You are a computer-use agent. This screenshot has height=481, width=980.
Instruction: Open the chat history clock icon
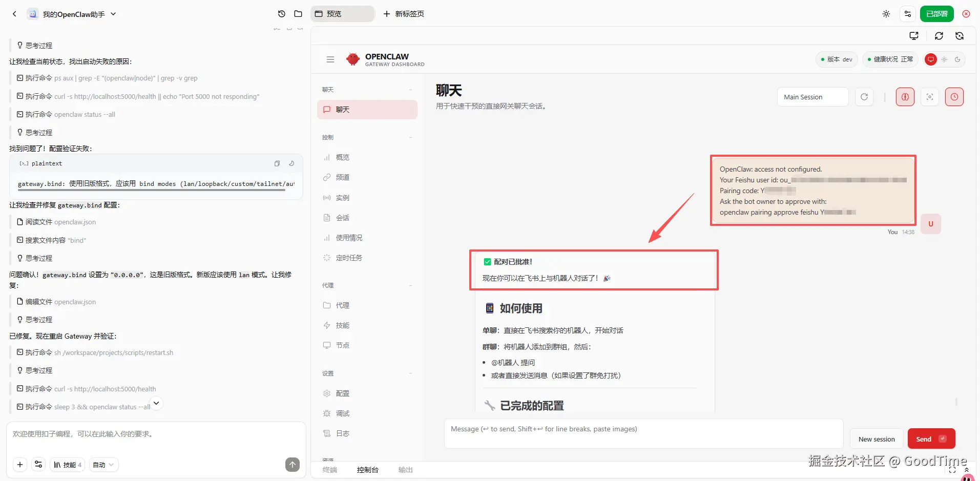(281, 14)
